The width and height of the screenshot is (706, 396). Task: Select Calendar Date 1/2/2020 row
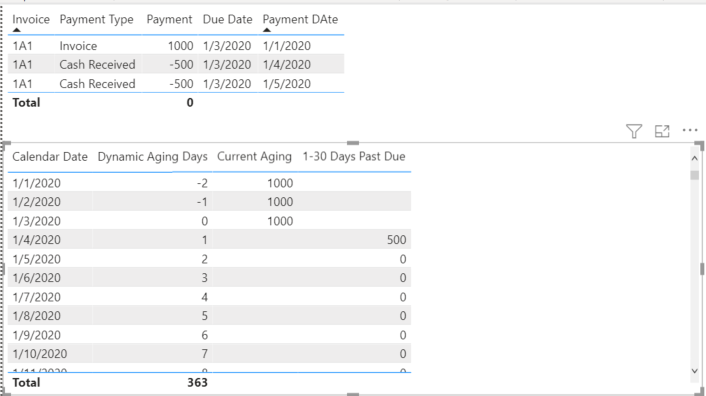(36, 202)
